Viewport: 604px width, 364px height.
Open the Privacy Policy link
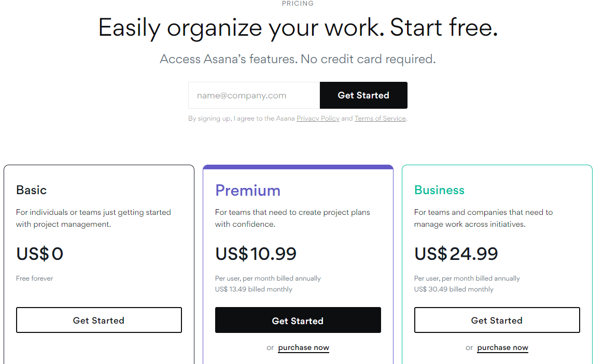(x=318, y=118)
